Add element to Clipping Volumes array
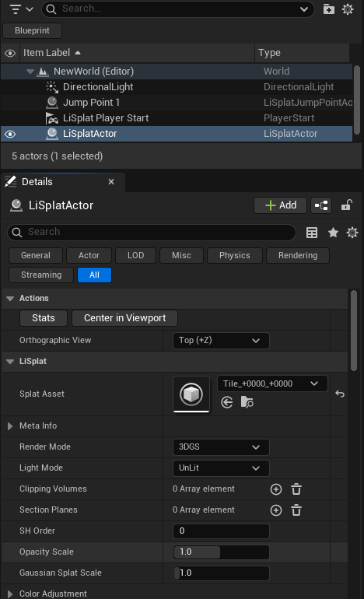Viewport: 364px width, 599px height. pos(276,489)
